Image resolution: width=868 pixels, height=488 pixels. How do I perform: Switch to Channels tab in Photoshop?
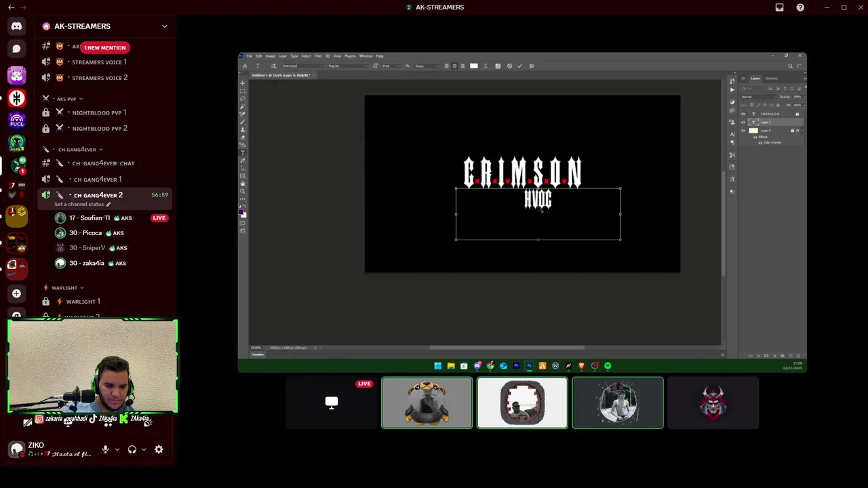tap(771, 79)
